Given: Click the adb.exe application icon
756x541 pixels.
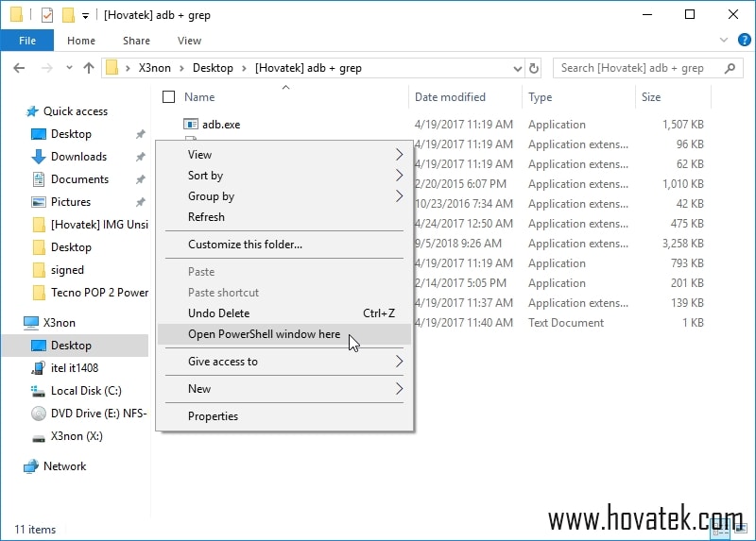Looking at the screenshot, I should [x=191, y=125].
